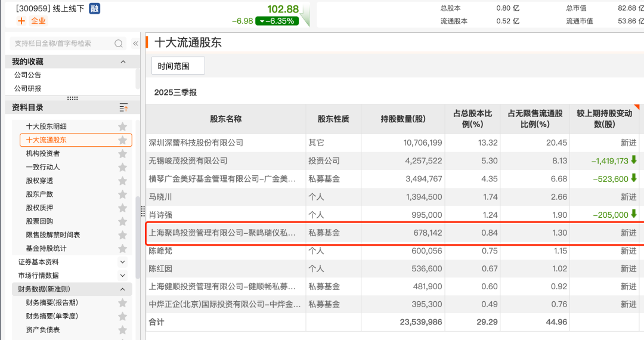Click the orange plus icon beside 企业

pos(21,21)
